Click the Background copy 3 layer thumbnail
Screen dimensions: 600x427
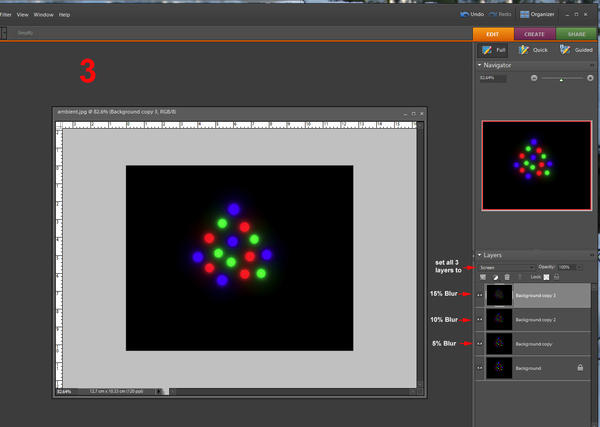499,295
